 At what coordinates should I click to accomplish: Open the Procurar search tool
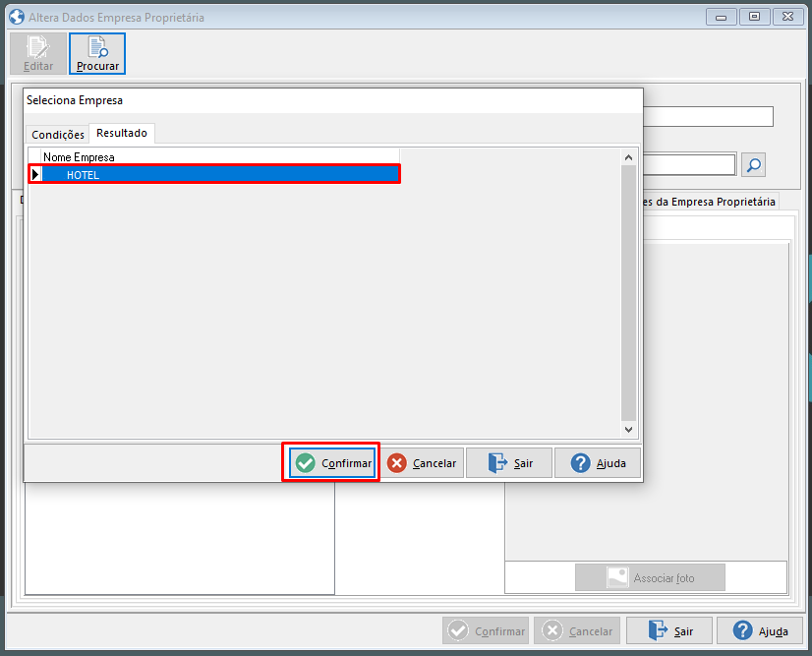tap(97, 53)
